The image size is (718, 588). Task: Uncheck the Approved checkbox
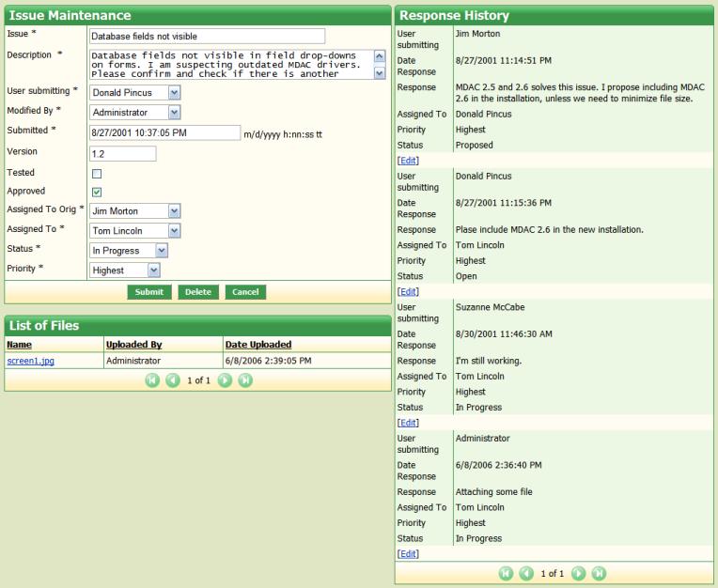coord(96,193)
